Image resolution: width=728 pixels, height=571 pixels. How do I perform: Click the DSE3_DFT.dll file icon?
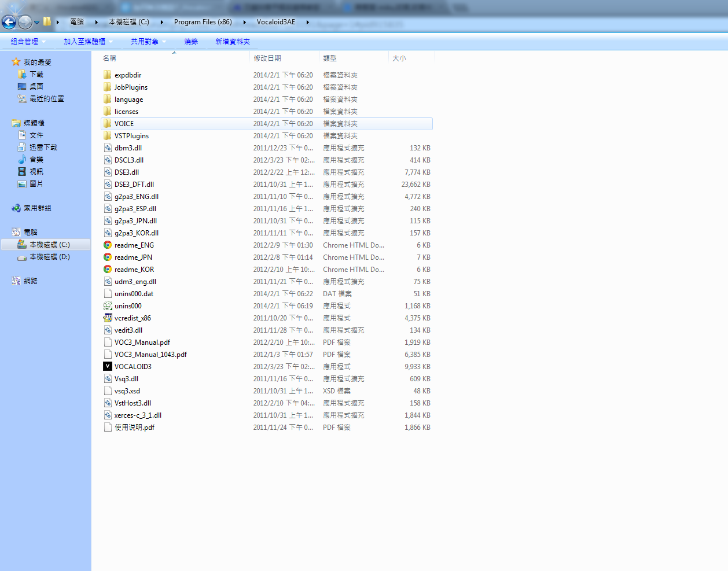tap(108, 184)
